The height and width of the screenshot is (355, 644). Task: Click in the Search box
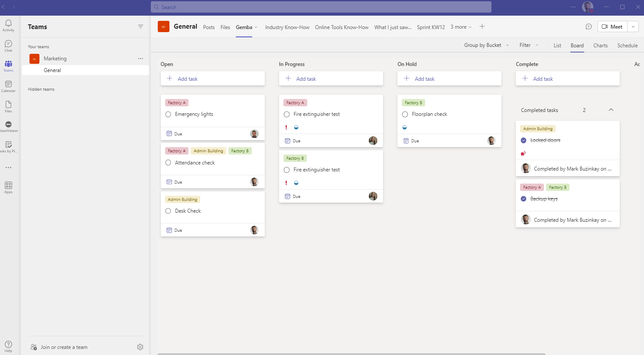[x=321, y=7]
